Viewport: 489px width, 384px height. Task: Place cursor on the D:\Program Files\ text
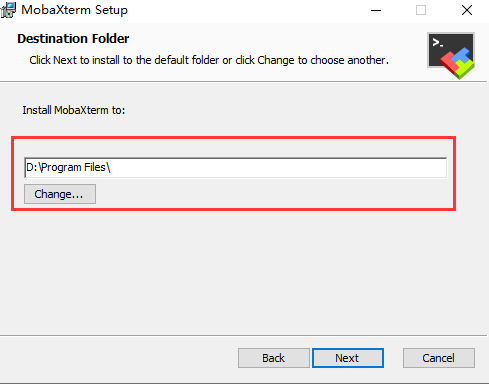pyautogui.click(x=68, y=167)
